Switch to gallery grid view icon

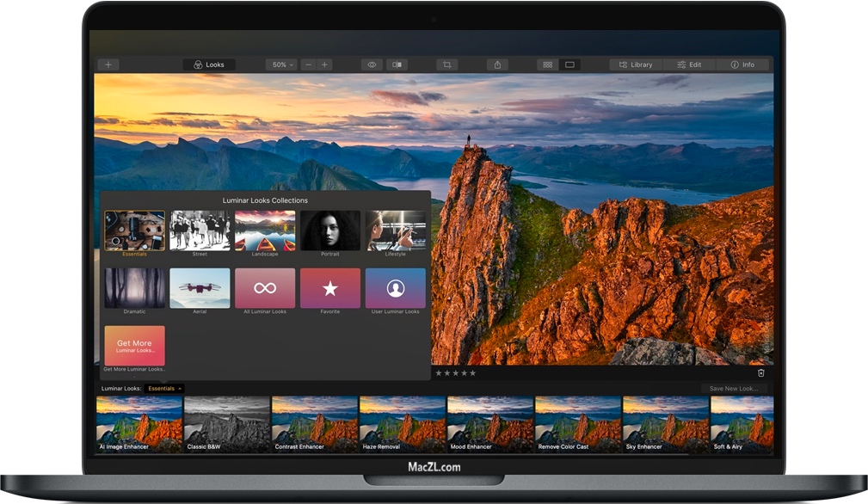[547, 65]
